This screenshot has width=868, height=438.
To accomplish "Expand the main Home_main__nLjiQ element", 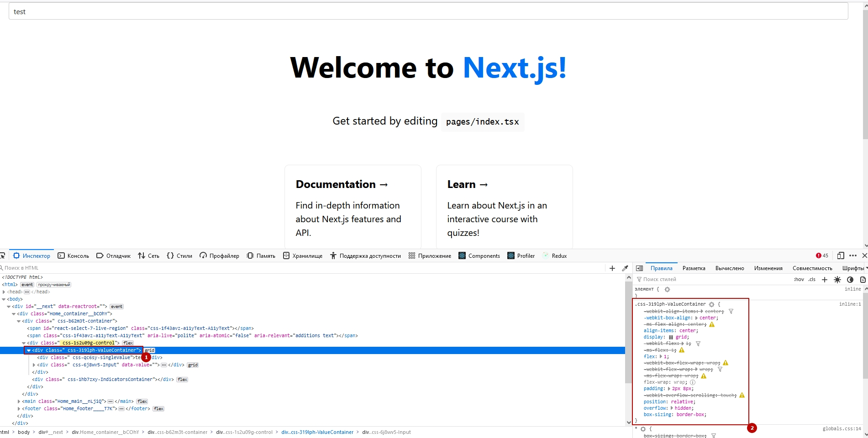I will point(19,401).
